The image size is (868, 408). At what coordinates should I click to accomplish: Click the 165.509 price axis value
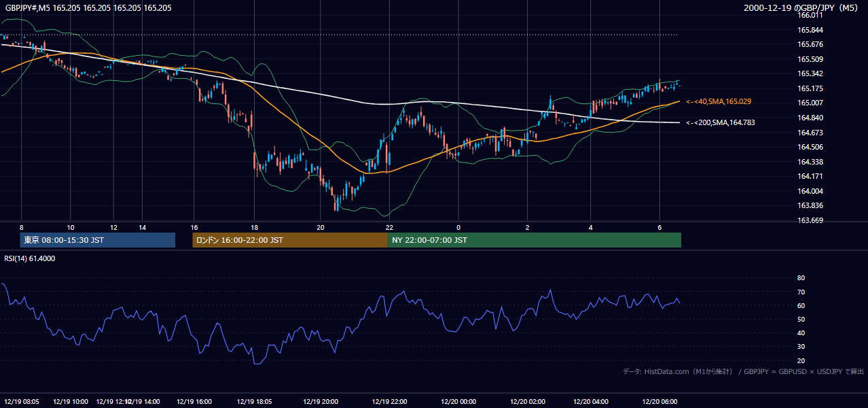click(810, 59)
